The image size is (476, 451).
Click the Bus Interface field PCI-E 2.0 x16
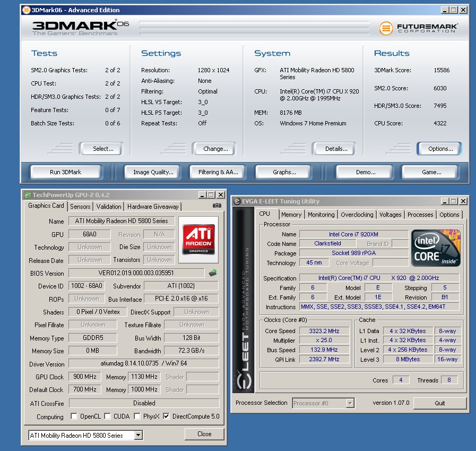[181, 299]
